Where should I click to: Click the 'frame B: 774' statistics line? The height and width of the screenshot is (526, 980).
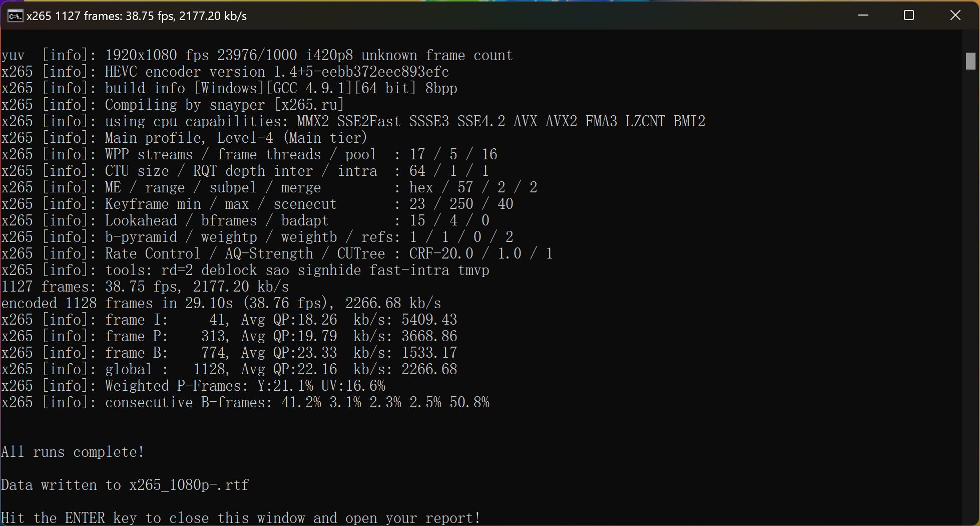[x=229, y=353]
